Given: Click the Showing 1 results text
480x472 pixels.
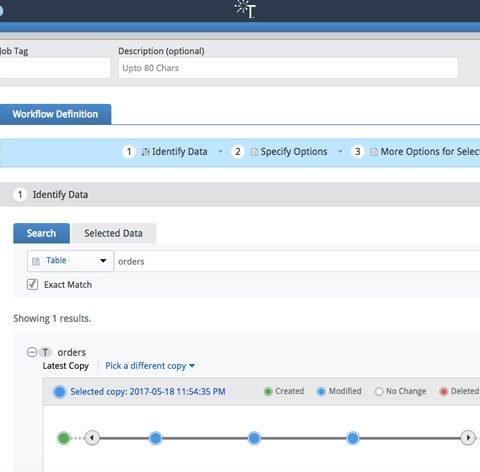Looking at the screenshot, I should (x=52, y=318).
